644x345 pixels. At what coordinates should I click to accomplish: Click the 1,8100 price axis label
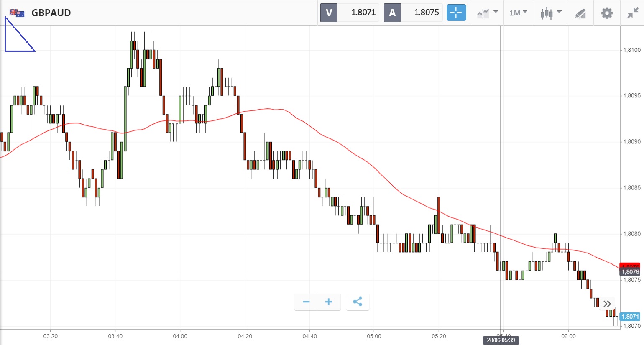[632, 50]
